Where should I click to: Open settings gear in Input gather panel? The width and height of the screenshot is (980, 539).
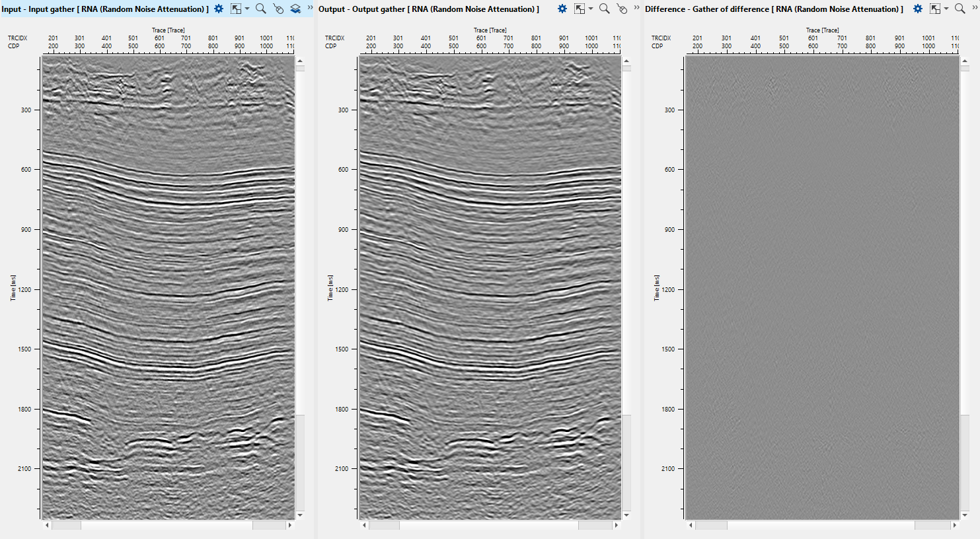219,9
